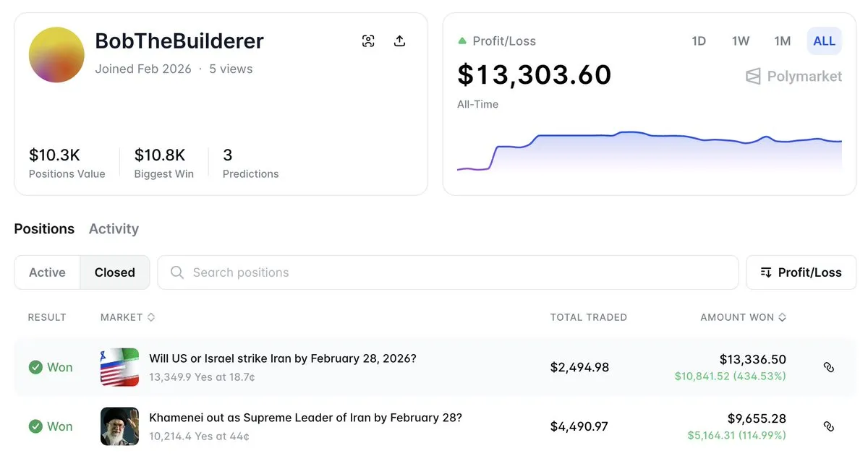Open 'Khamenei out as Supreme Leader' market
868x469 pixels.
coord(305,418)
